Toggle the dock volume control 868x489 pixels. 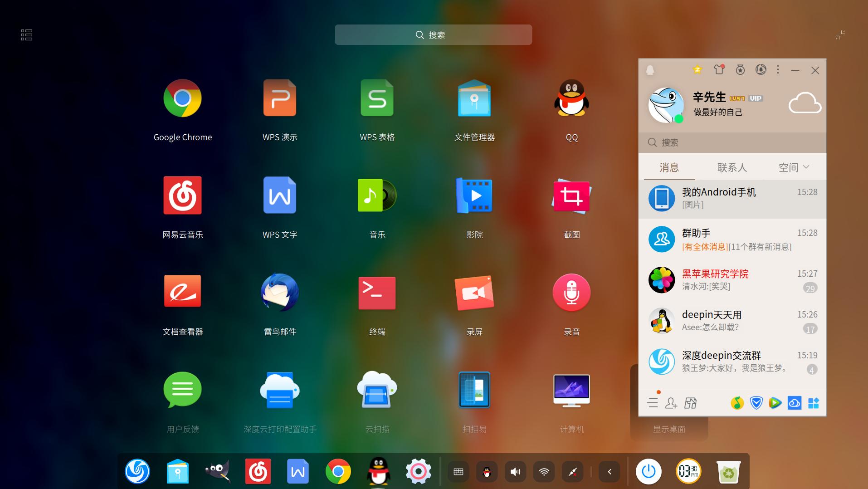[515, 472]
